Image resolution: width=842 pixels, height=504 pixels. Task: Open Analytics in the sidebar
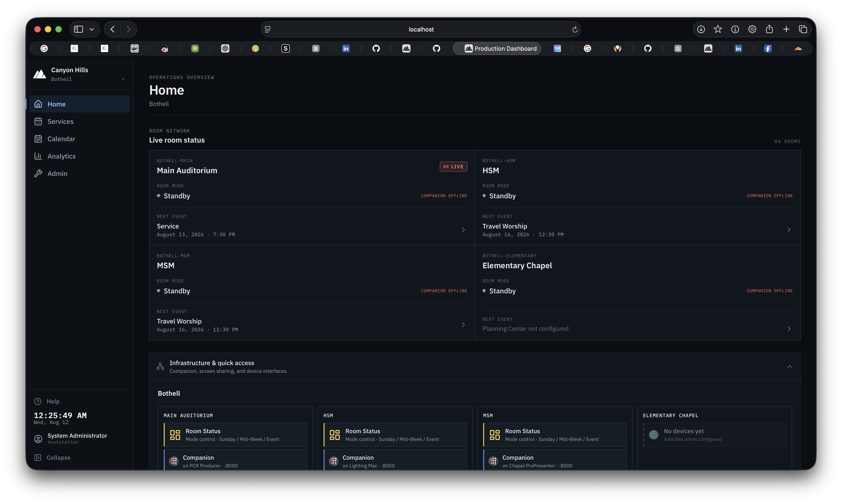(x=79, y=156)
